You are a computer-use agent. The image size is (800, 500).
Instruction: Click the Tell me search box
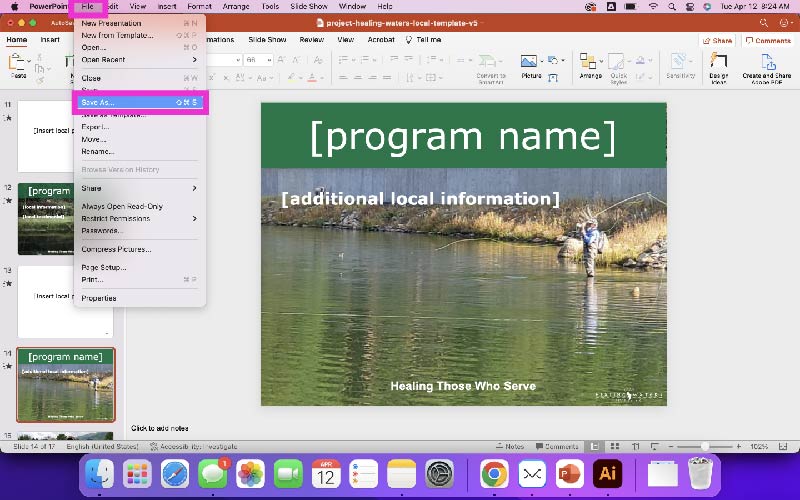click(x=423, y=40)
